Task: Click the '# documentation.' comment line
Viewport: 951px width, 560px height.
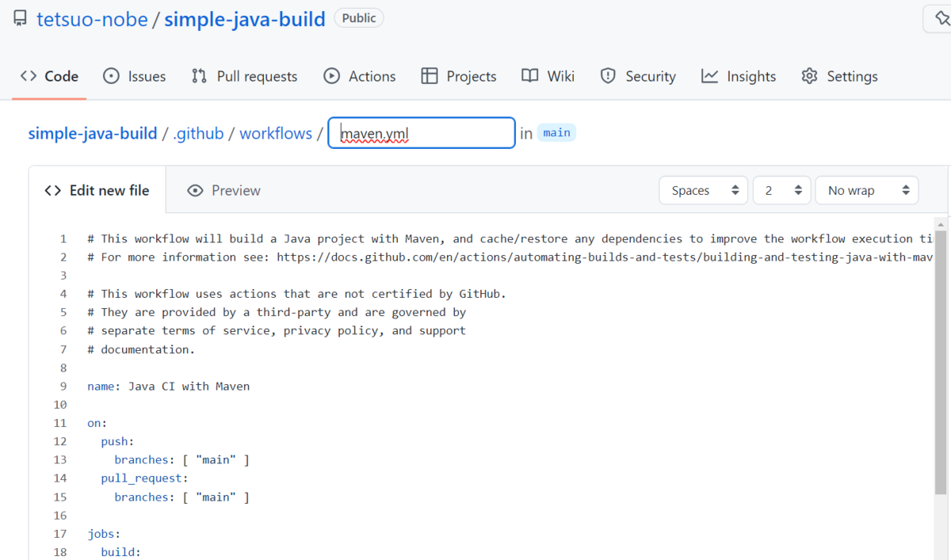Action: pyautogui.click(x=141, y=349)
